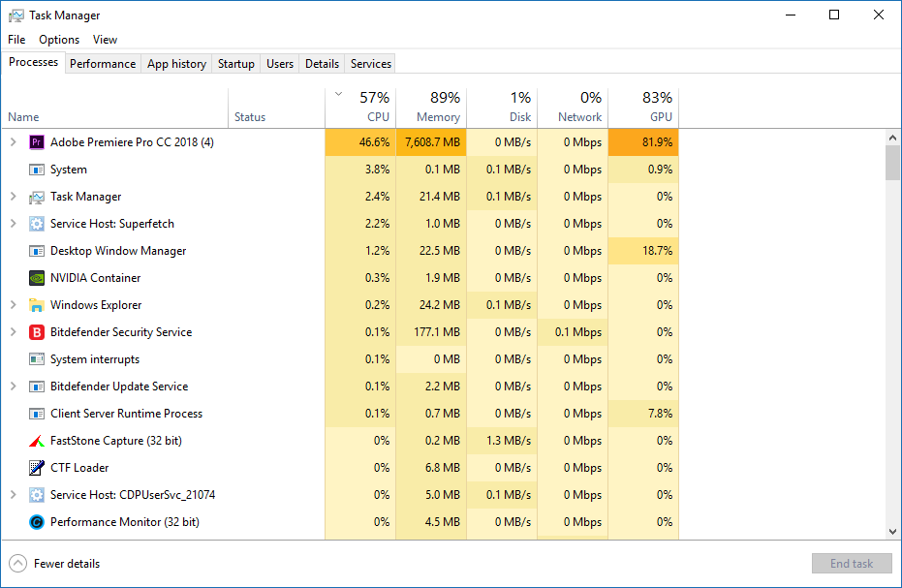
Task: Expand the Task Manager process group
Action: click(14, 197)
